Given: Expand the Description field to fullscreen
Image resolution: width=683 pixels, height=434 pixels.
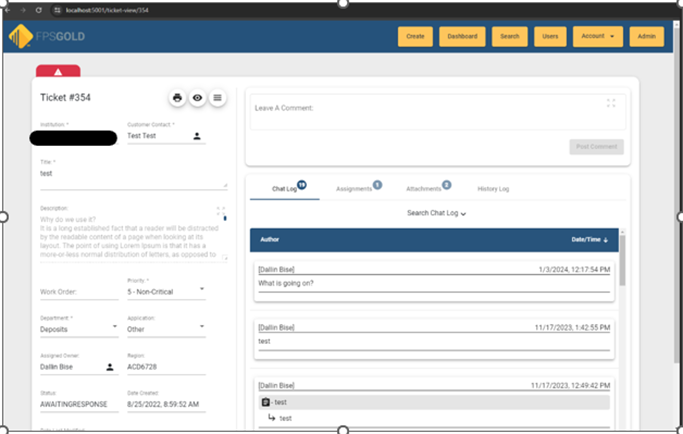Looking at the screenshot, I should (x=222, y=213).
